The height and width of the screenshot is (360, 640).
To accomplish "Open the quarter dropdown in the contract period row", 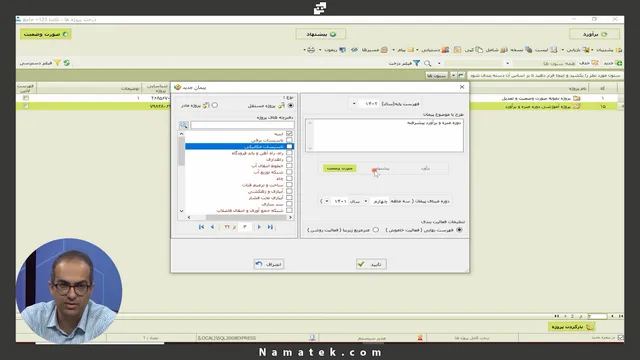I will click(x=366, y=201).
